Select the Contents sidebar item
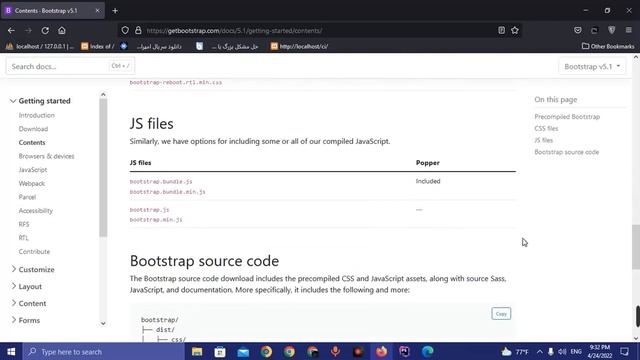Screen dimensions: 640x360 tap(32, 142)
